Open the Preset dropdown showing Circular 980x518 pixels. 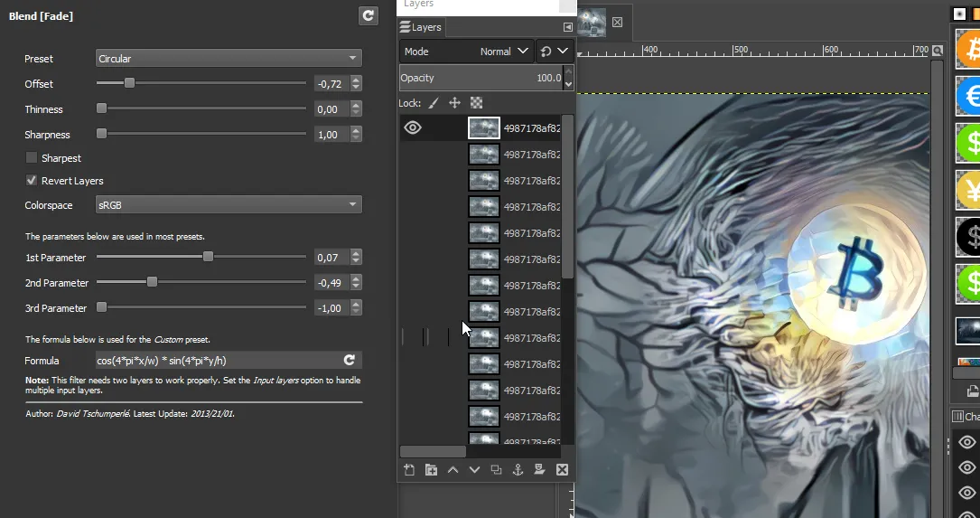pos(229,58)
